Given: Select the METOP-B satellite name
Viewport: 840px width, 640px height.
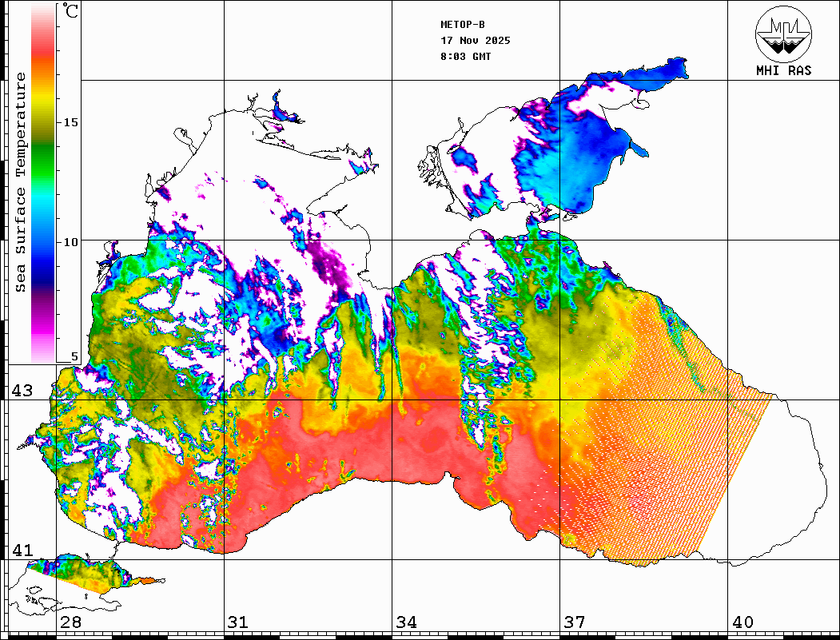Looking at the screenshot, I should point(463,25).
